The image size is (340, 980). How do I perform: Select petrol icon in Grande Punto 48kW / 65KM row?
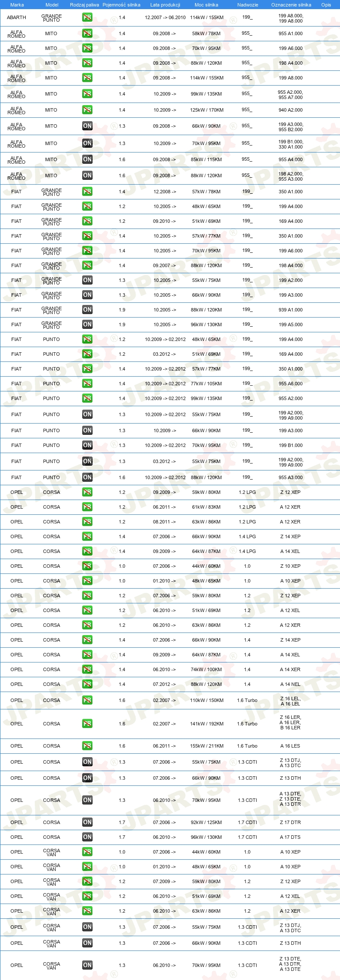(87, 206)
